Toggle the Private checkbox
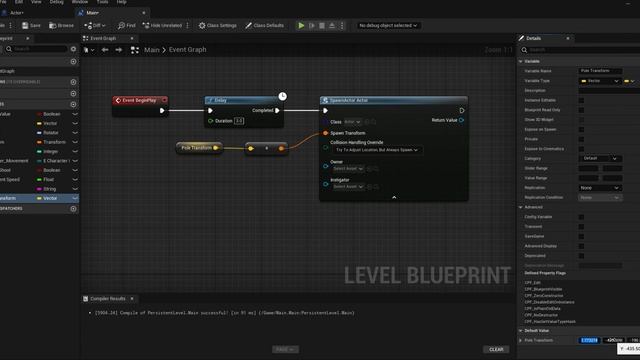This screenshot has height=360, width=640. pyautogui.click(x=581, y=139)
